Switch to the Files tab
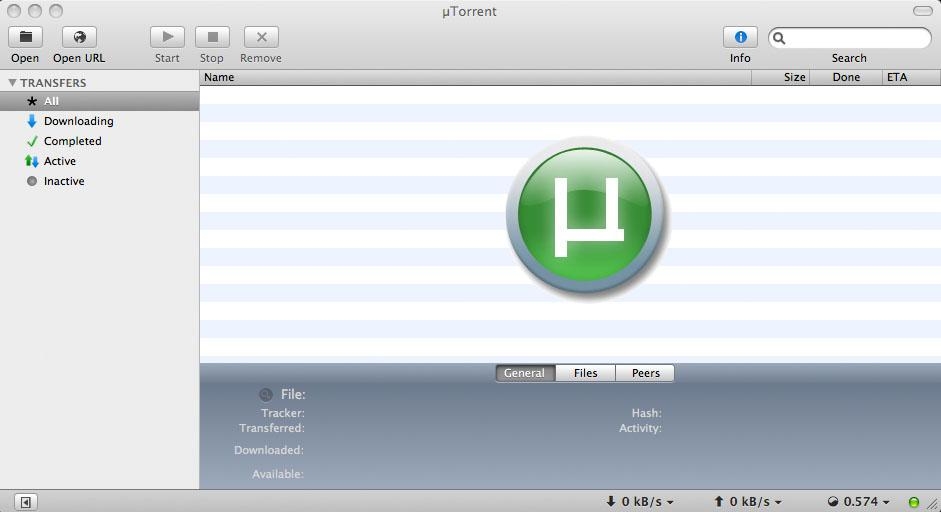The width and height of the screenshot is (941, 512). (585, 373)
